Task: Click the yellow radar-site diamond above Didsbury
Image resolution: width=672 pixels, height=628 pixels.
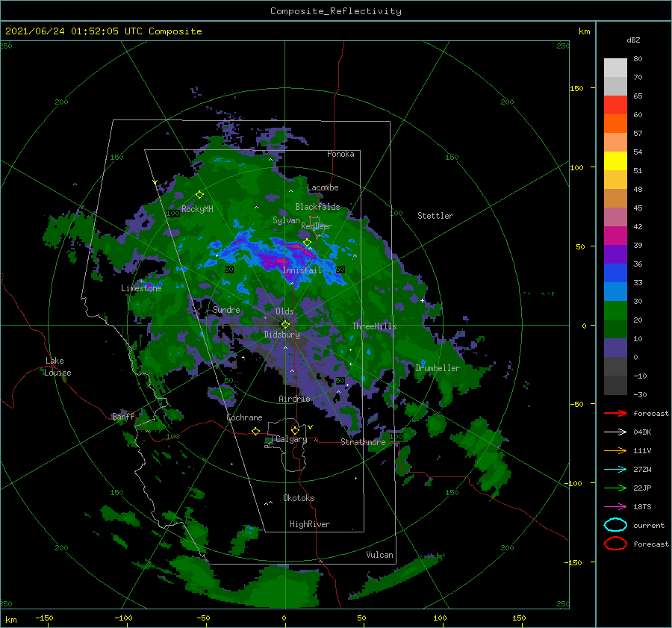Action: click(x=285, y=325)
